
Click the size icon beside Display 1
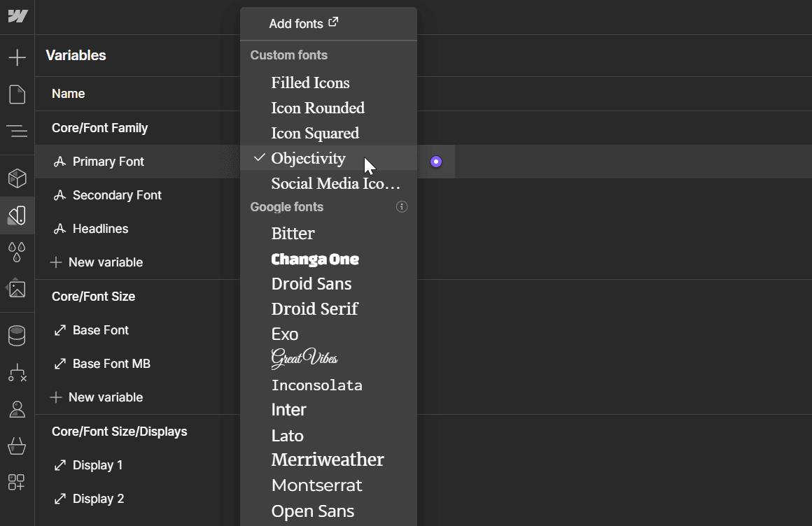(59, 465)
